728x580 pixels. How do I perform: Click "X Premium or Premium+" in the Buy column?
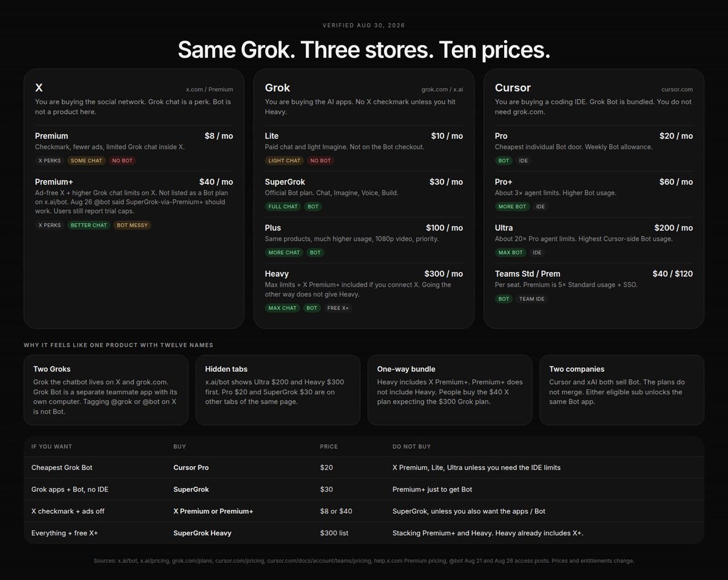click(x=214, y=511)
